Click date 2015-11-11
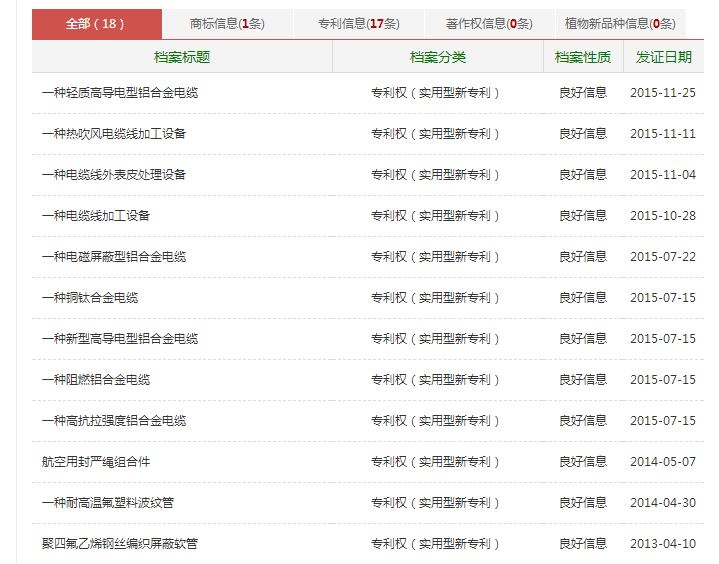The width and height of the screenshot is (719, 564). [663, 134]
